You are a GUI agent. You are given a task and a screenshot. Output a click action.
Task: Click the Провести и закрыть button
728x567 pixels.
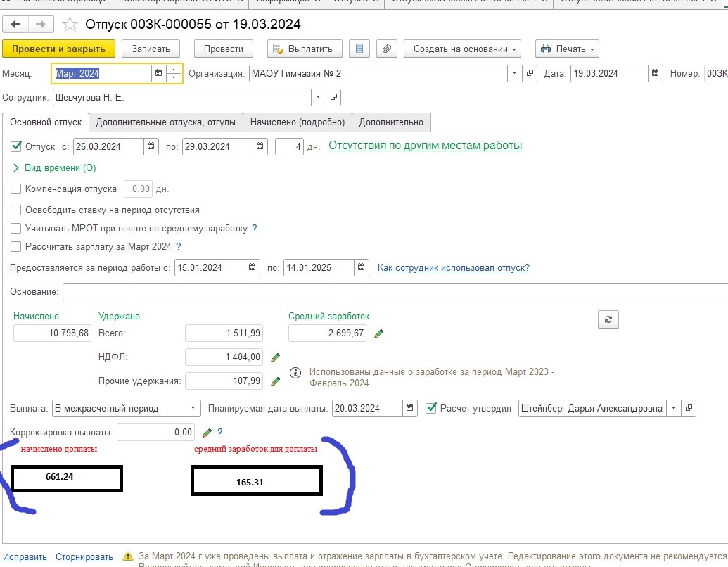pos(58,49)
